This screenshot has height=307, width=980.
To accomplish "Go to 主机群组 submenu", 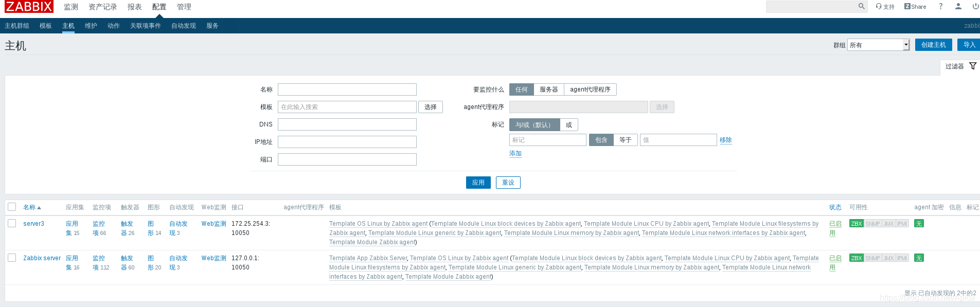I will [x=17, y=26].
